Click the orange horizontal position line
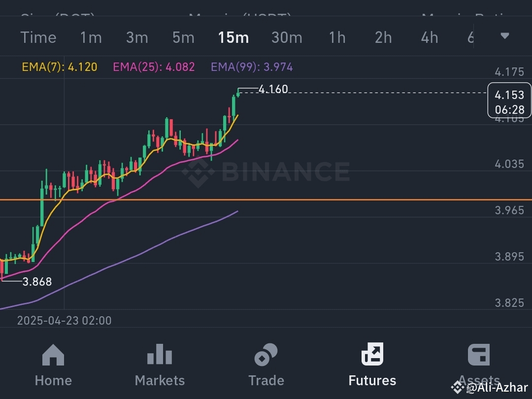 [266, 200]
